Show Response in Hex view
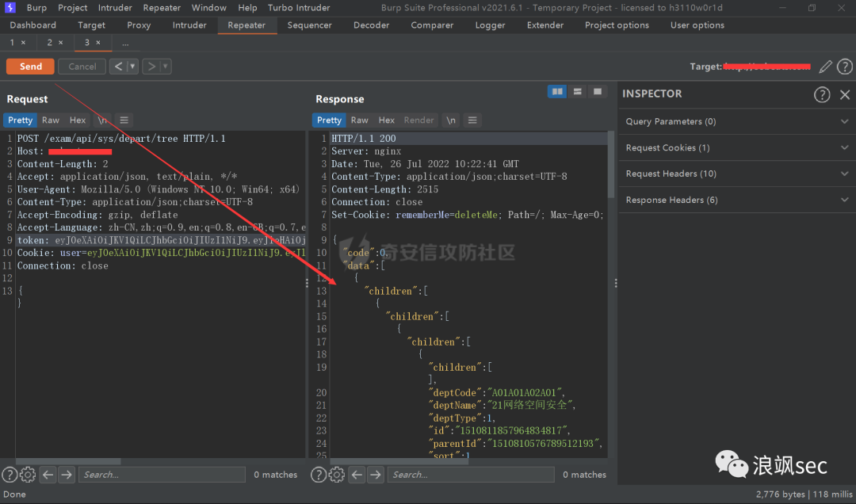 [387, 120]
